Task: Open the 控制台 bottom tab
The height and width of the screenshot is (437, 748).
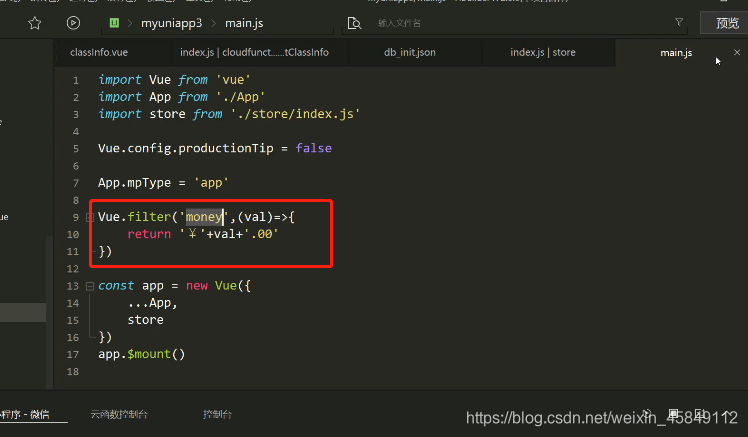Action: coord(217,414)
